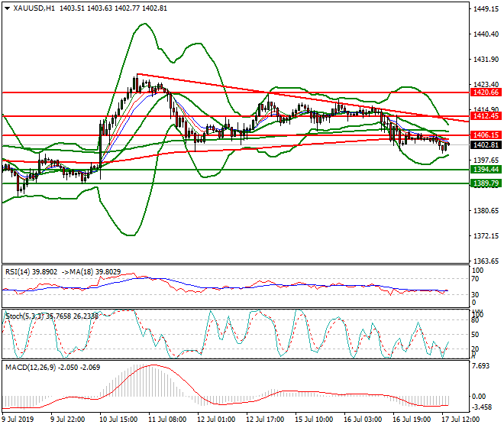Click the RSI 30 level scale value

point(475,295)
